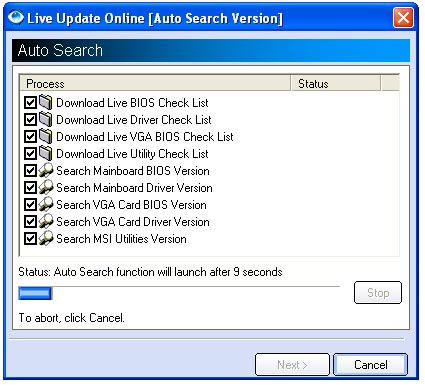Click folder icon beside Download Live BIOS Check List

pos(46,102)
